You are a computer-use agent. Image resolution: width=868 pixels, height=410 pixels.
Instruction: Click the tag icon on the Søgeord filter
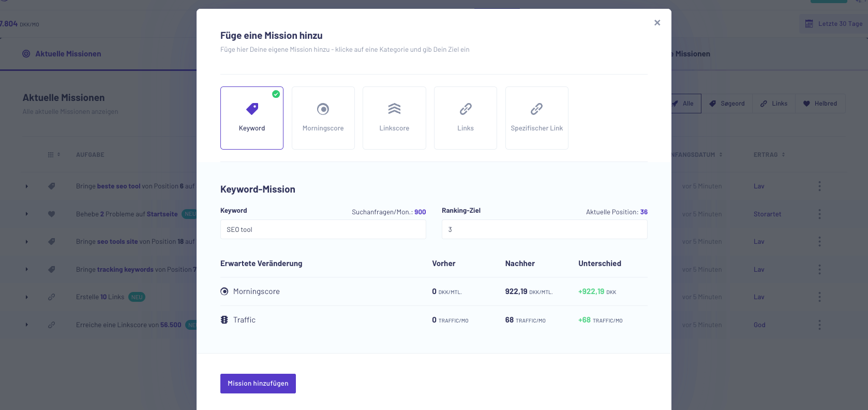713,104
